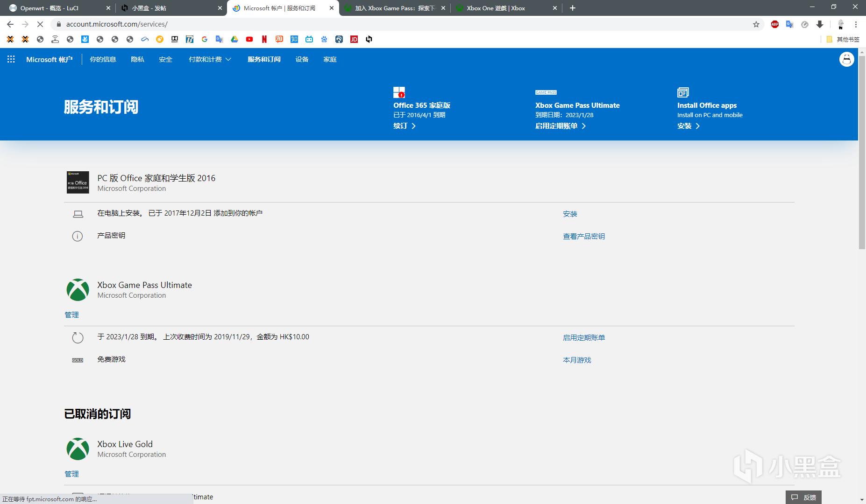Click the page vertical scrollbar thumb
The height and width of the screenshot is (504, 866).
(862, 152)
